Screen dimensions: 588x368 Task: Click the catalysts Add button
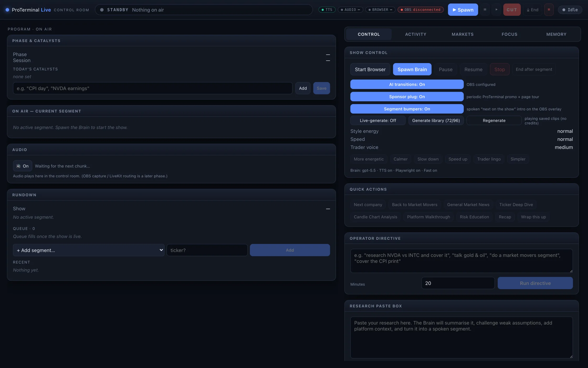[303, 88]
